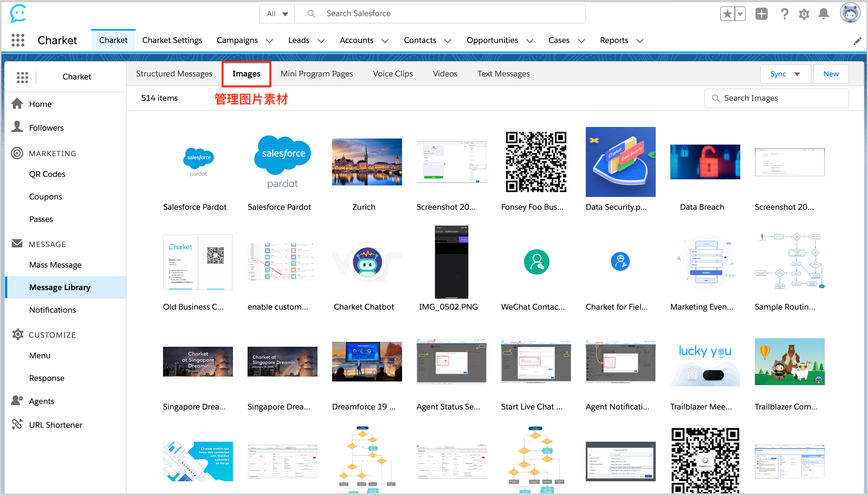Click the Search Images field
The image size is (868, 495).
(x=777, y=98)
